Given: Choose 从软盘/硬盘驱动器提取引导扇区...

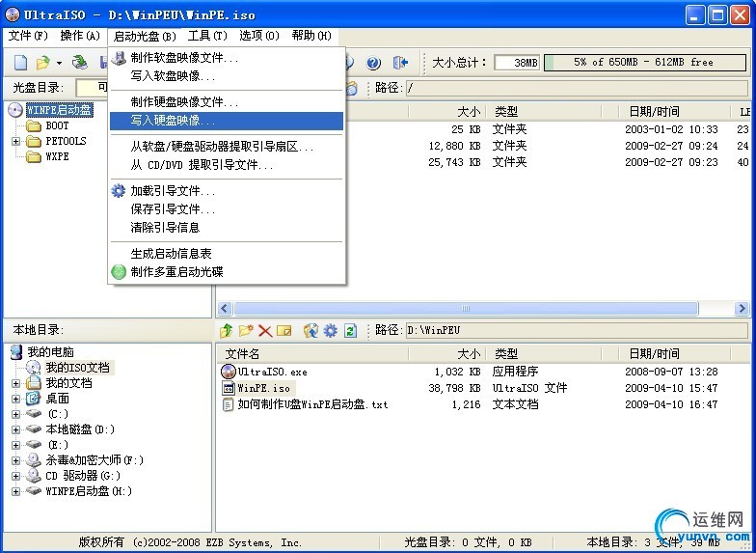Looking at the screenshot, I should point(227,147).
